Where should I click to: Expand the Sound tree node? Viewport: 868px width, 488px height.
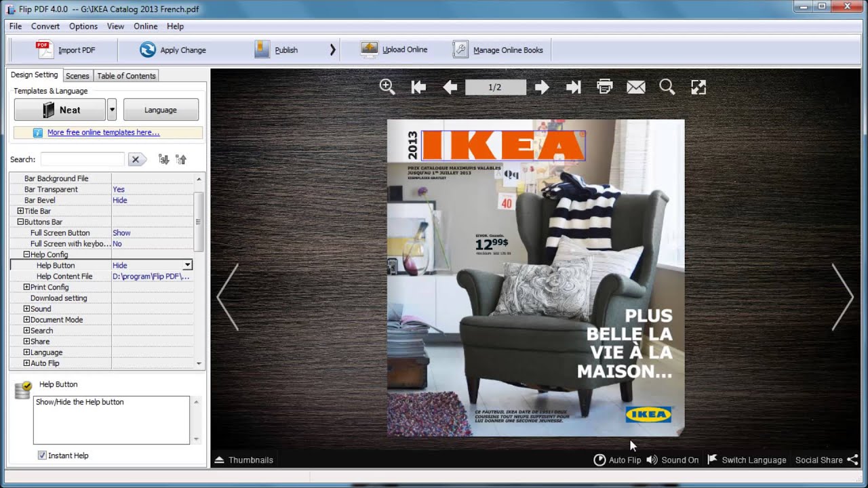(26, 308)
